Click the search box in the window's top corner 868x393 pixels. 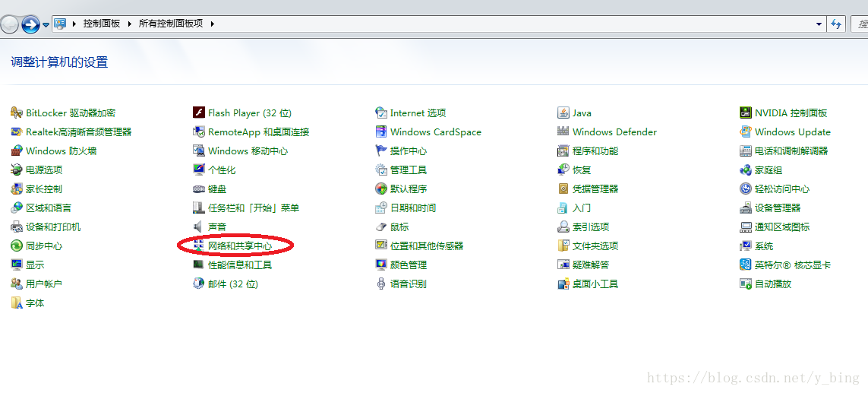click(858, 24)
